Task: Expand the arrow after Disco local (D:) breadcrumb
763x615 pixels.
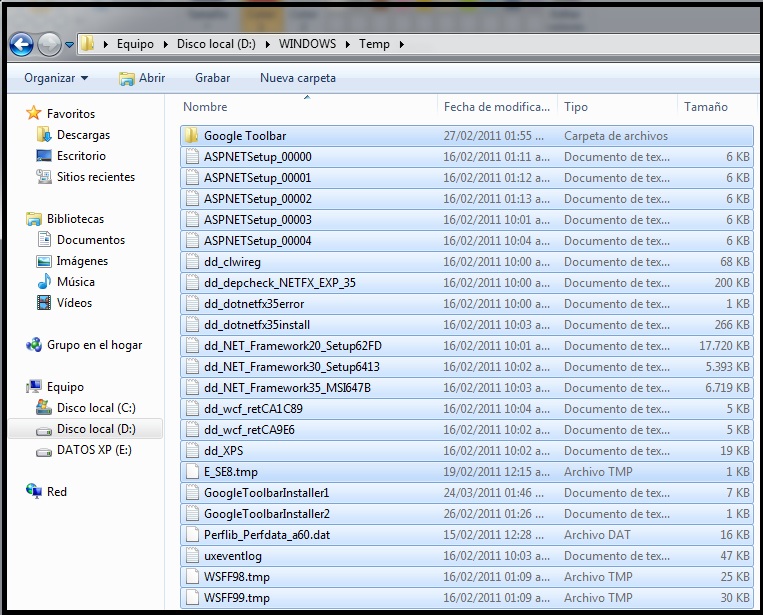Action: coord(268,44)
